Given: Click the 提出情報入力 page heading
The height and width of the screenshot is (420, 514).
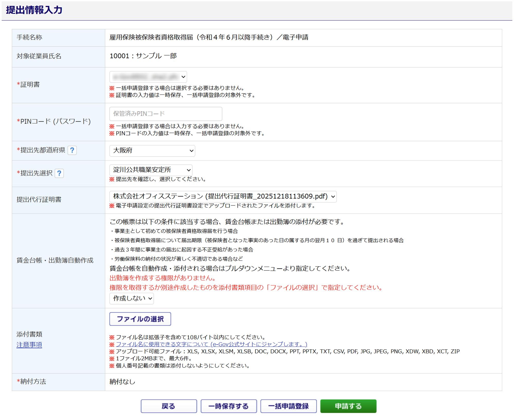Looking at the screenshot, I should click(x=34, y=10).
